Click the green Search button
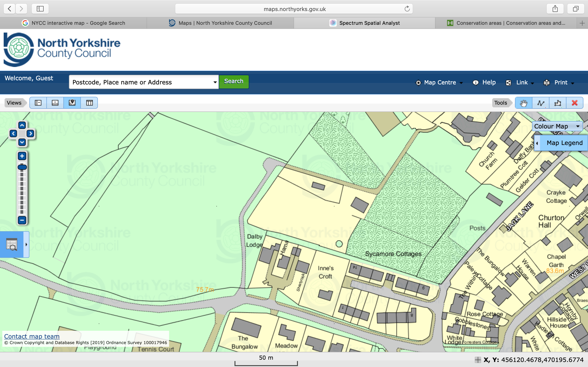Screen dimensions: 588x367 point(234,82)
